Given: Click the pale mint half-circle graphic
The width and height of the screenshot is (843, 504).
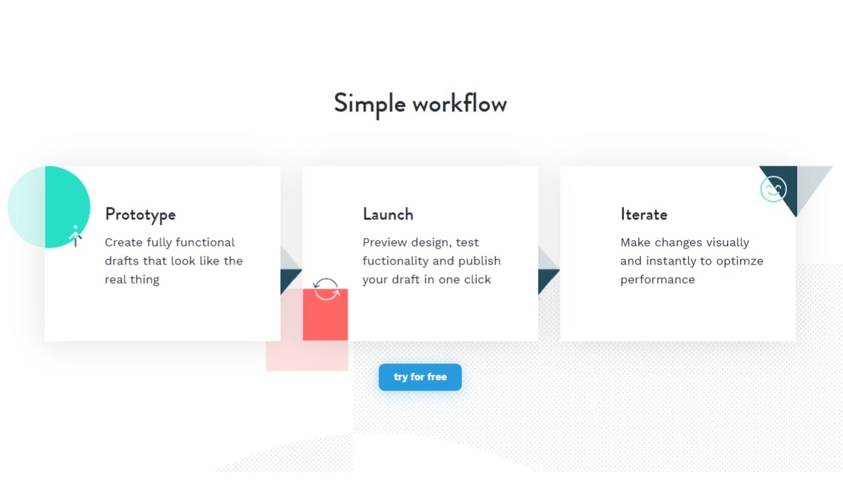Looking at the screenshot, I should [x=27, y=207].
